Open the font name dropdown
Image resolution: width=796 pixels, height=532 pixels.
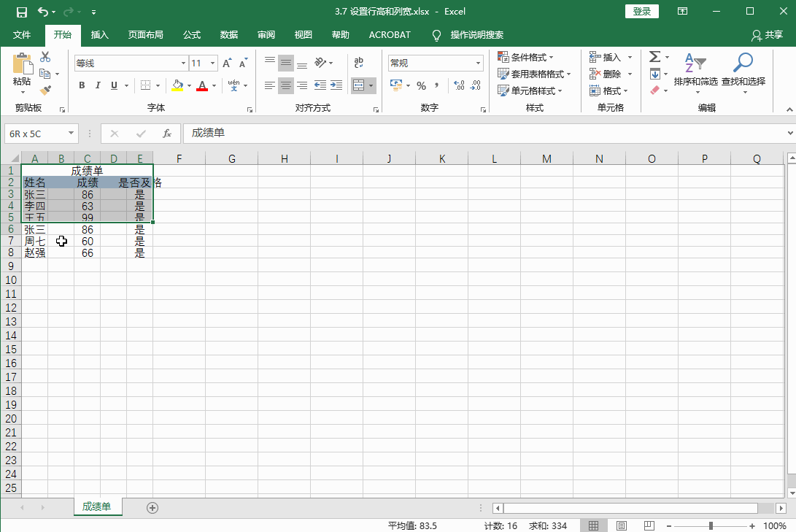(182, 63)
